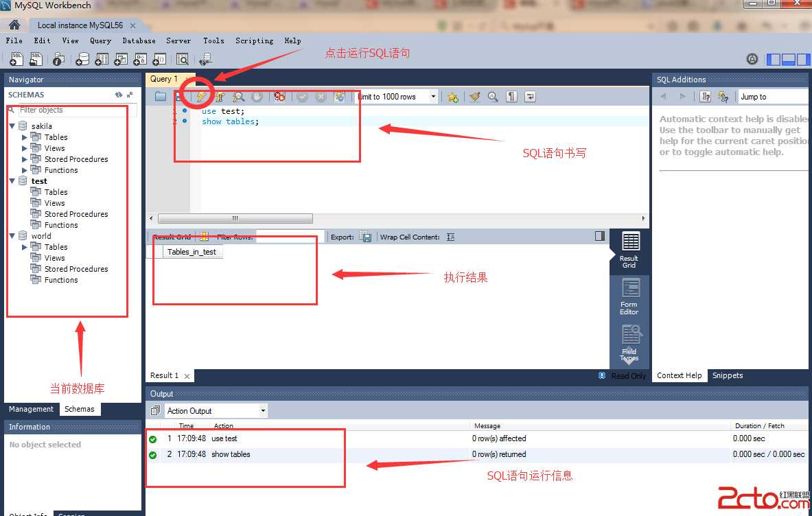Click the reconnect to DBMS icon

[206, 60]
